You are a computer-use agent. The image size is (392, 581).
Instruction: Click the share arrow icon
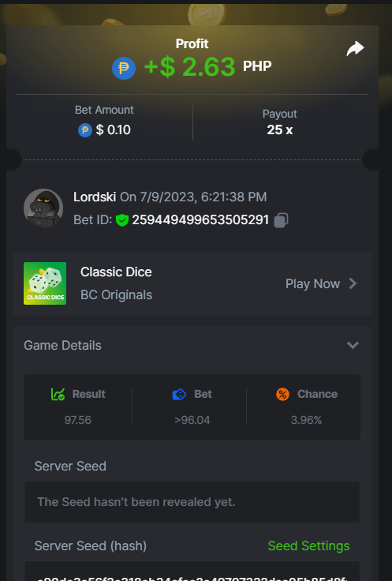pyautogui.click(x=355, y=48)
